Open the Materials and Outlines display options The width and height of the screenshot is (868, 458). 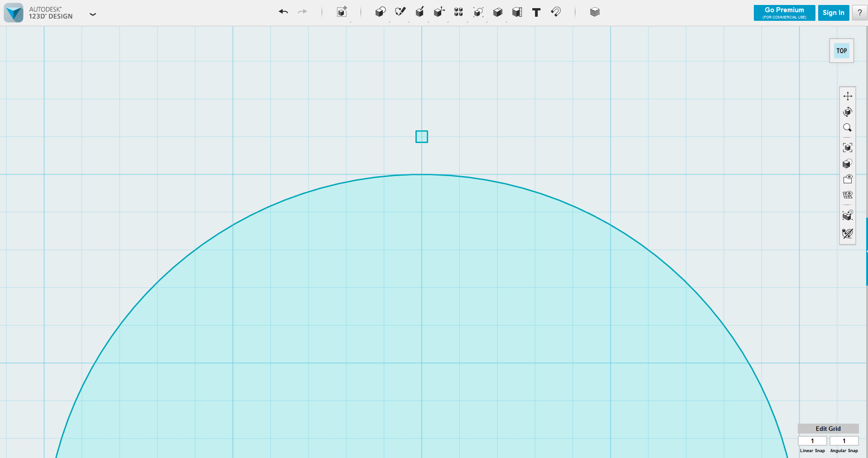click(x=848, y=163)
